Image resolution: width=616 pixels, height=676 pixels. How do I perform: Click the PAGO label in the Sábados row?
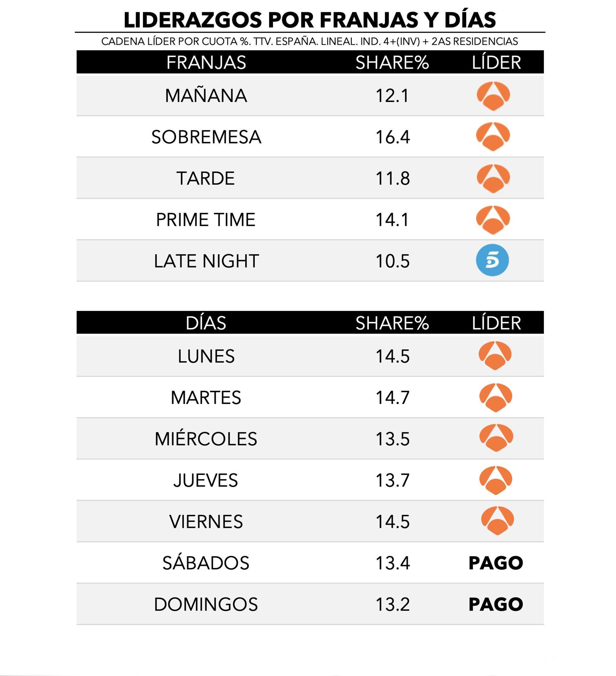pyautogui.click(x=496, y=563)
